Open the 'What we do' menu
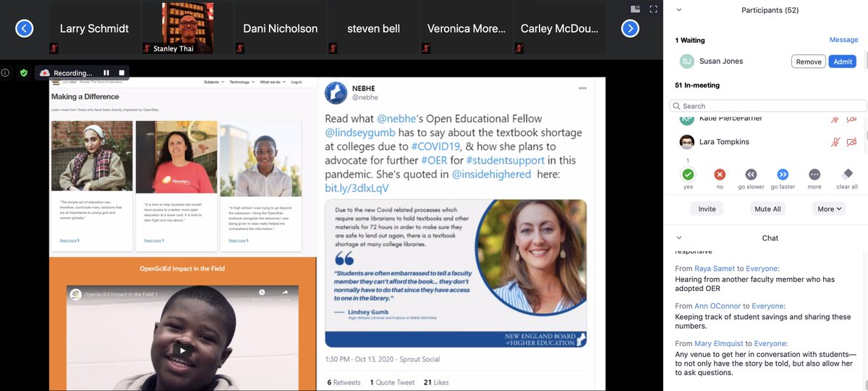Screen dimensions: 868x391 point(272,82)
